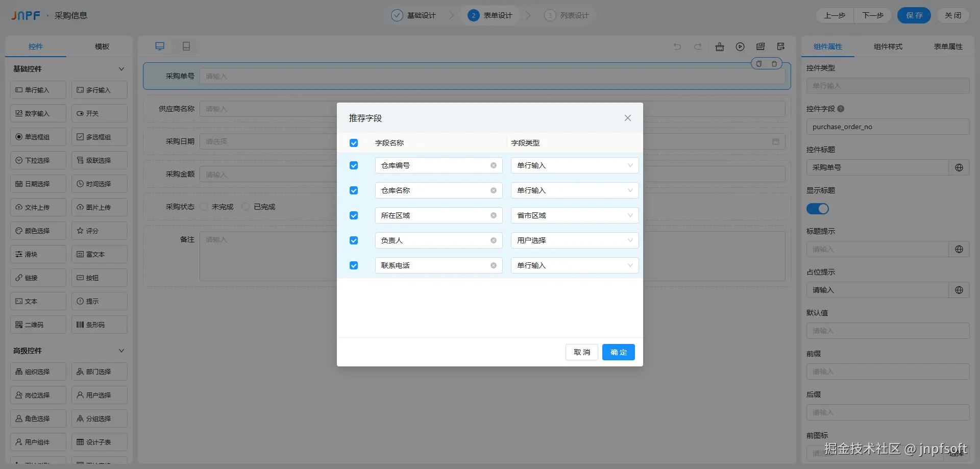Confirm with the 确定 button
The width and height of the screenshot is (980, 469).
click(619, 352)
